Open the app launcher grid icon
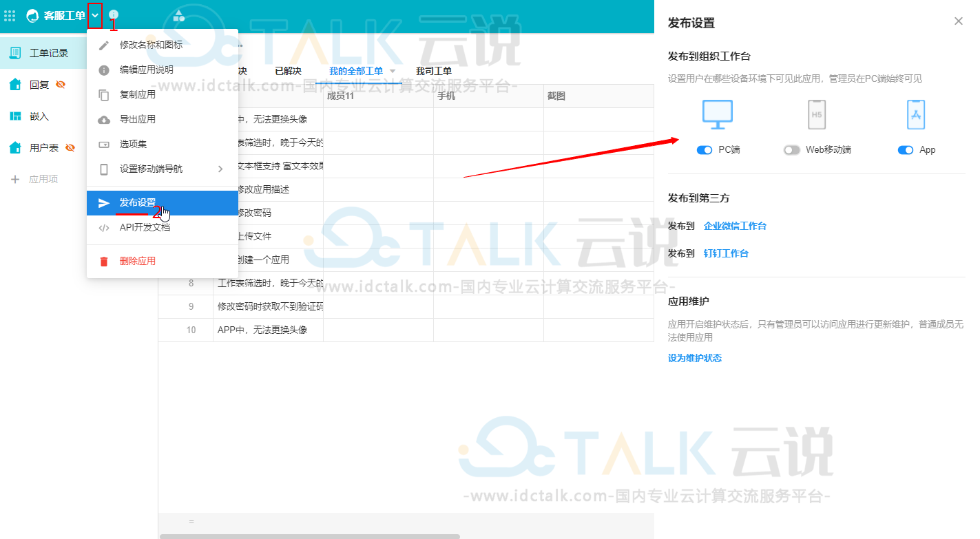 pyautogui.click(x=10, y=15)
